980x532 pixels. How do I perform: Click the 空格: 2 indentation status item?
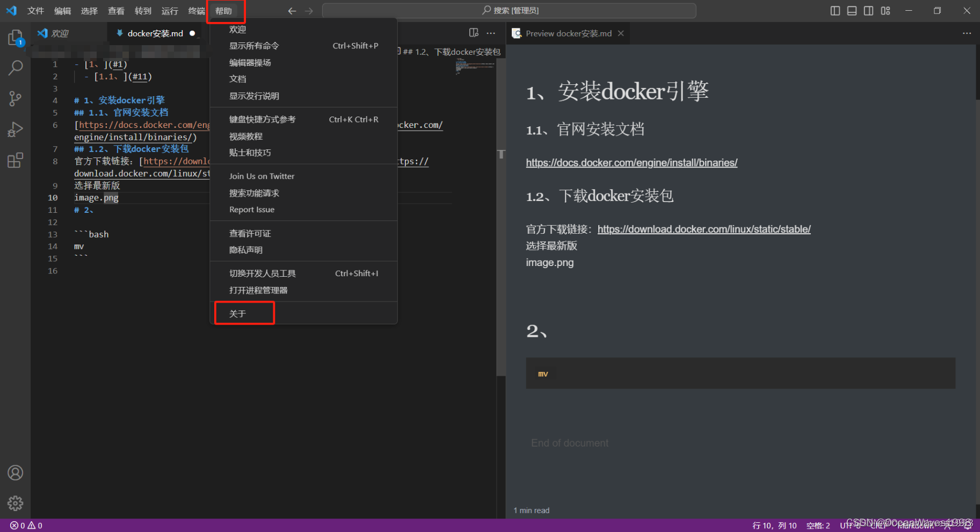(x=818, y=526)
